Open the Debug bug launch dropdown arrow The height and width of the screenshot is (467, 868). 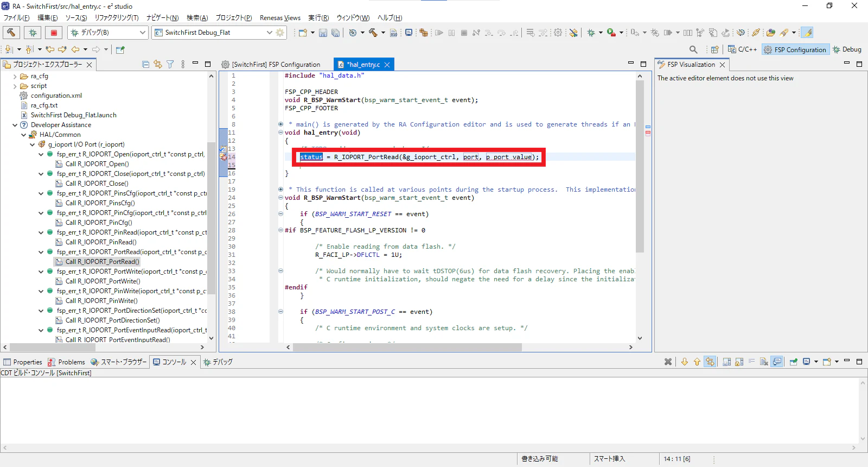coord(601,33)
